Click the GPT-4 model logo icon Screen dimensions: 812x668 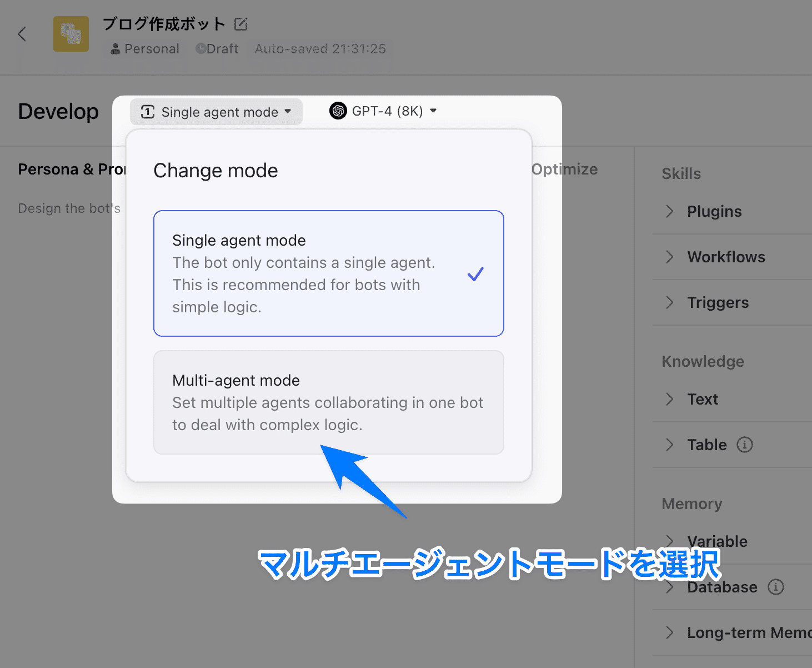(x=338, y=111)
